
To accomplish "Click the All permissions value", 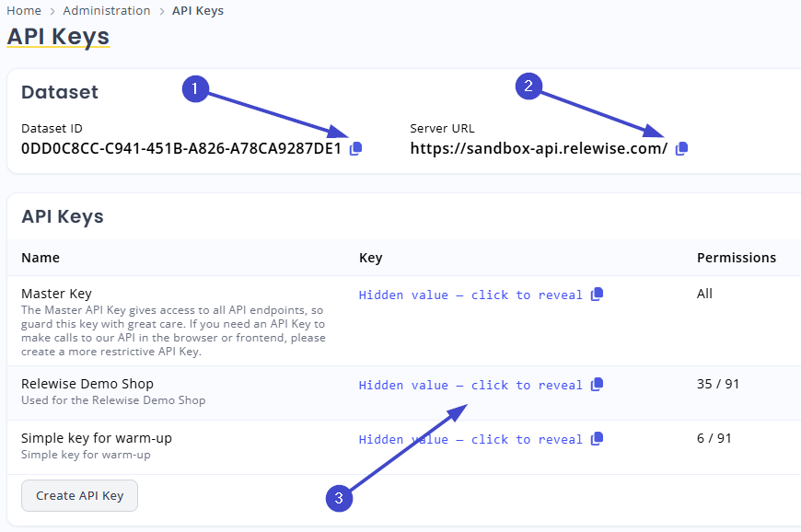I will [x=704, y=294].
